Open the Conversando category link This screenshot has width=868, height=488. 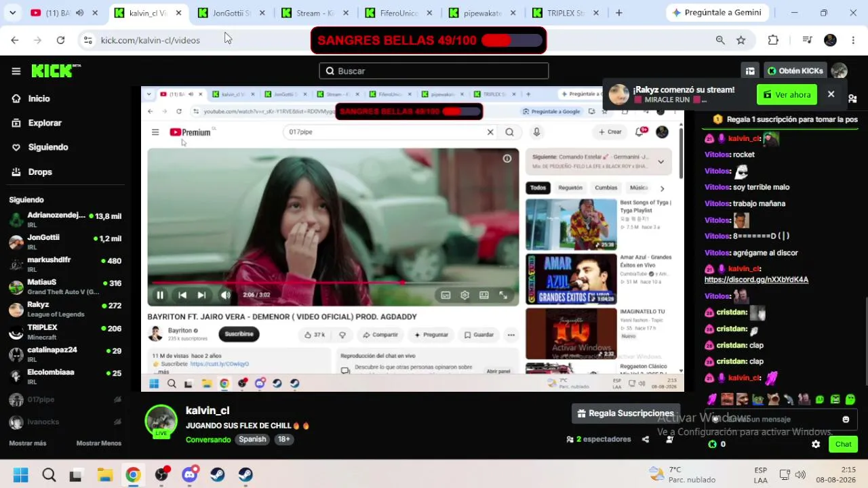pos(208,439)
